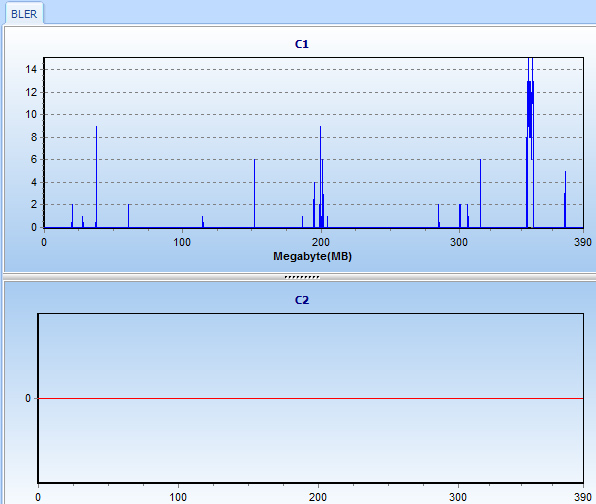The width and height of the screenshot is (596, 504).
Task: Click the C1 spike of height 5 near 385 MB
Action: (565, 199)
